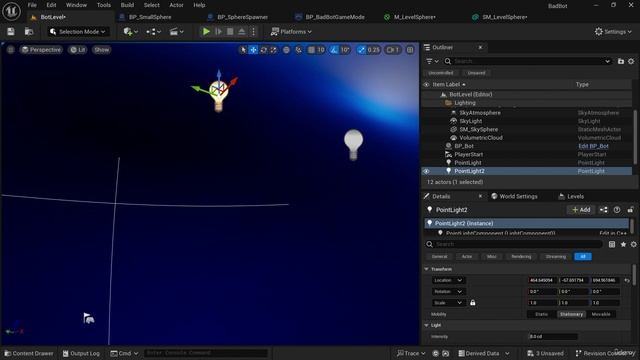Activate the Rotate tool in viewport
This screenshot has width=640, height=360.
tap(264, 50)
